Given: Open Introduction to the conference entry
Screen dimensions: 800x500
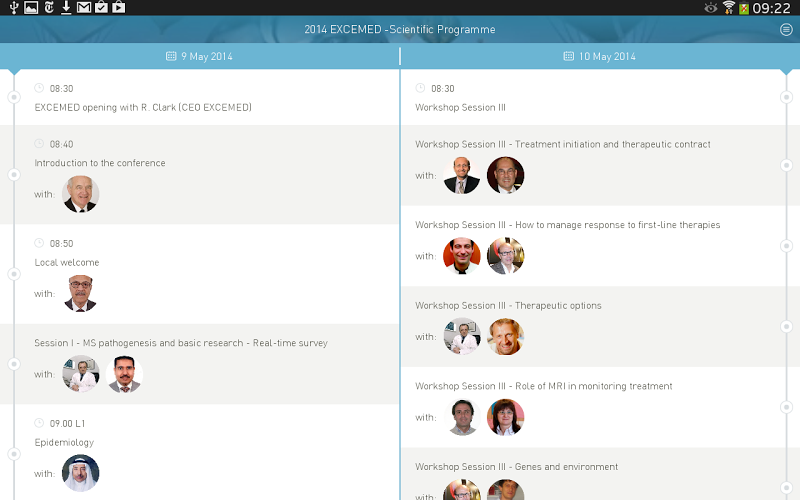Looking at the screenshot, I should click(x=199, y=174).
